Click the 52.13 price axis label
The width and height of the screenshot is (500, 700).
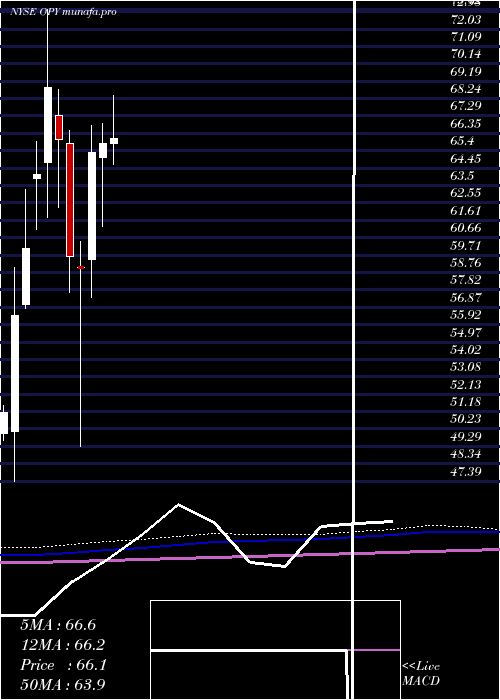coord(466,384)
